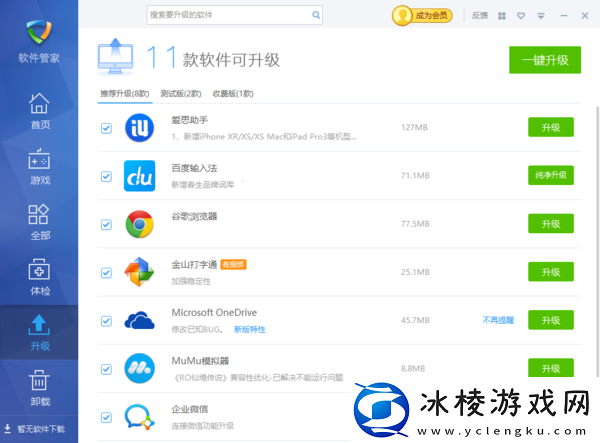Open the 体检 checkup section
600x443 pixels.
point(39,277)
